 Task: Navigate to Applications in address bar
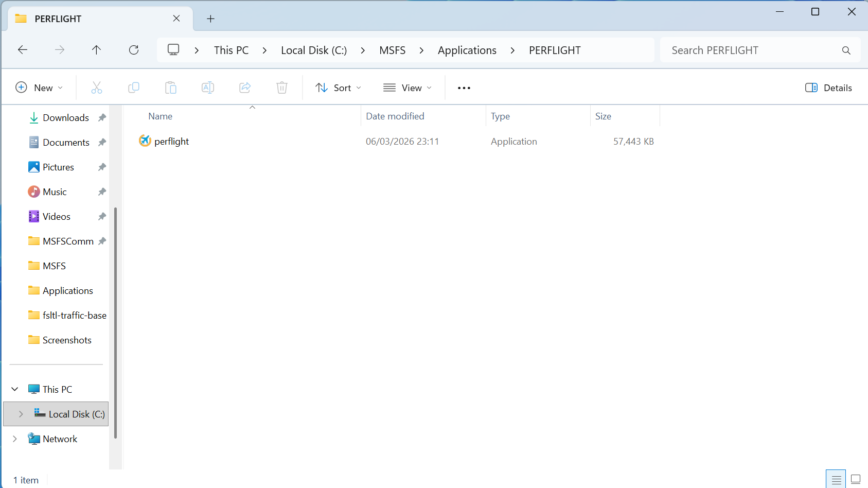pos(467,50)
